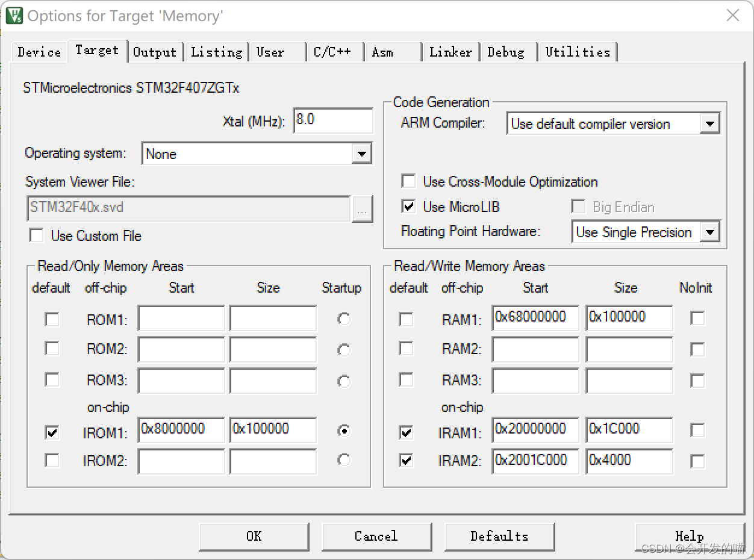Click the RAM1 Size field 0x100000
Image resolution: width=754 pixels, height=560 pixels.
(629, 319)
